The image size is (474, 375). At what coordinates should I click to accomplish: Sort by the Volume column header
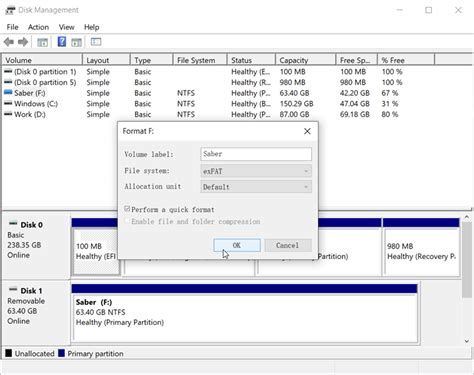pos(42,60)
